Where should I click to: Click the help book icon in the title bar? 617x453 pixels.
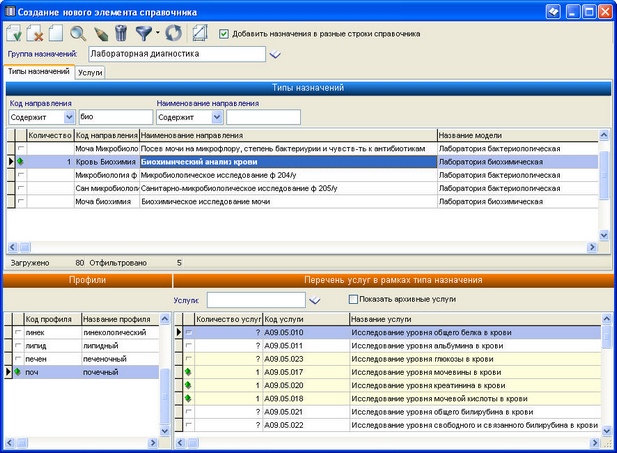(x=553, y=12)
